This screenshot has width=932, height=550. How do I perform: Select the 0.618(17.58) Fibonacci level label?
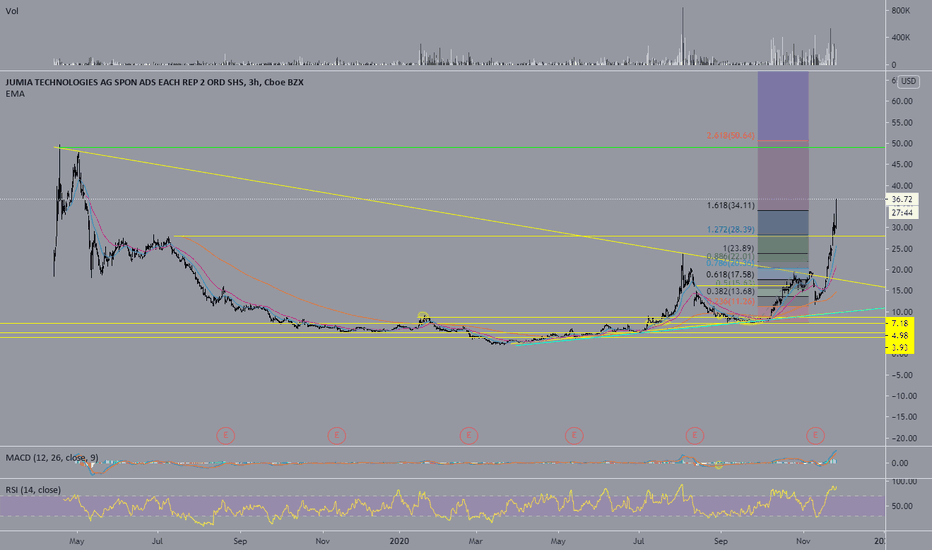731,274
